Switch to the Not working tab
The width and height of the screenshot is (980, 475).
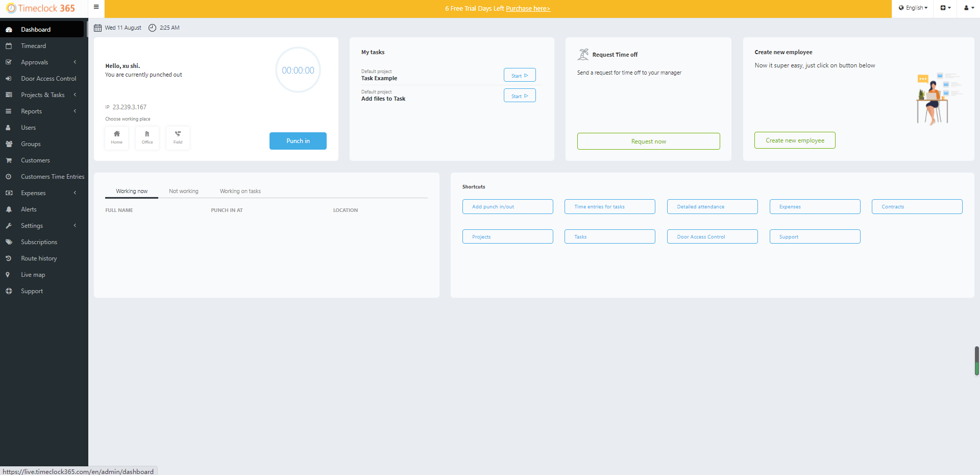(x=183, y=191)
